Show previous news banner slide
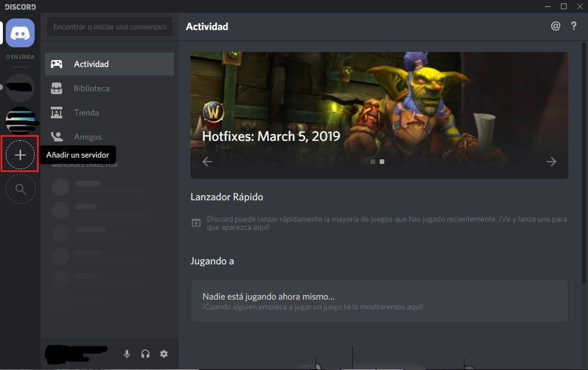 click(207, 162)
